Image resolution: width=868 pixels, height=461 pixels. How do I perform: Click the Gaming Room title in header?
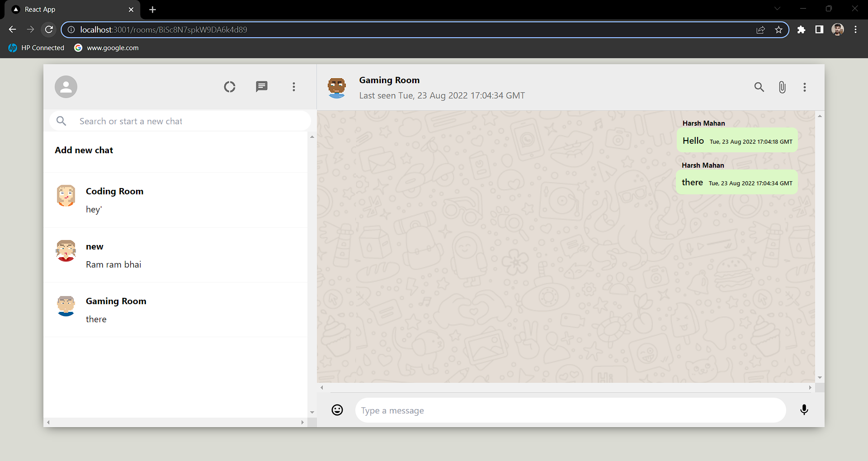389,80
